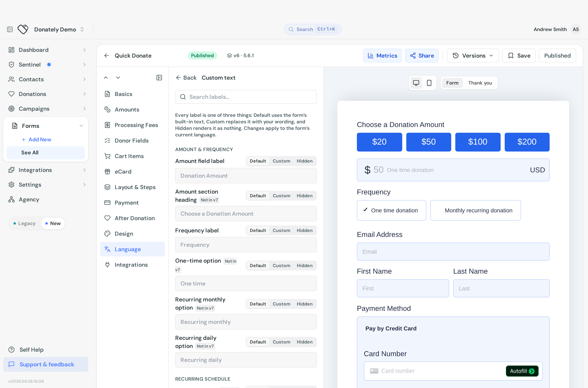Viewport: 588px width, 388px height.
Task: Set Amount section heading to Custom
Action: pos(281,196)
